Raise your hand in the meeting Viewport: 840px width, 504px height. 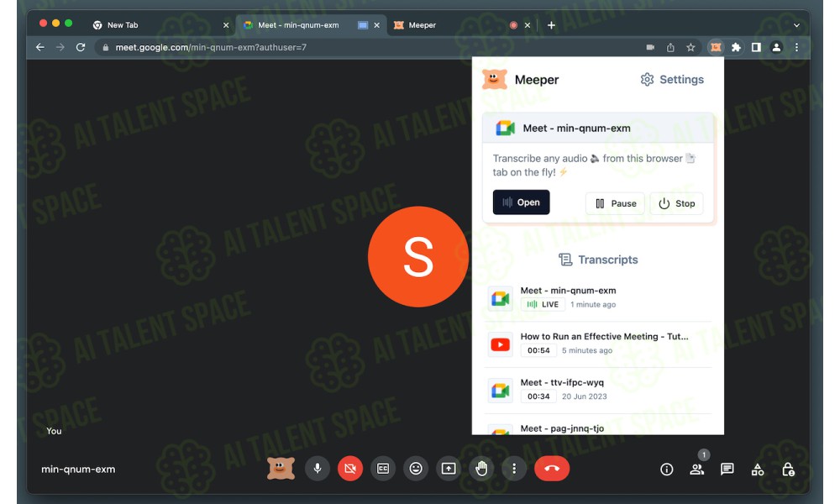481,469
